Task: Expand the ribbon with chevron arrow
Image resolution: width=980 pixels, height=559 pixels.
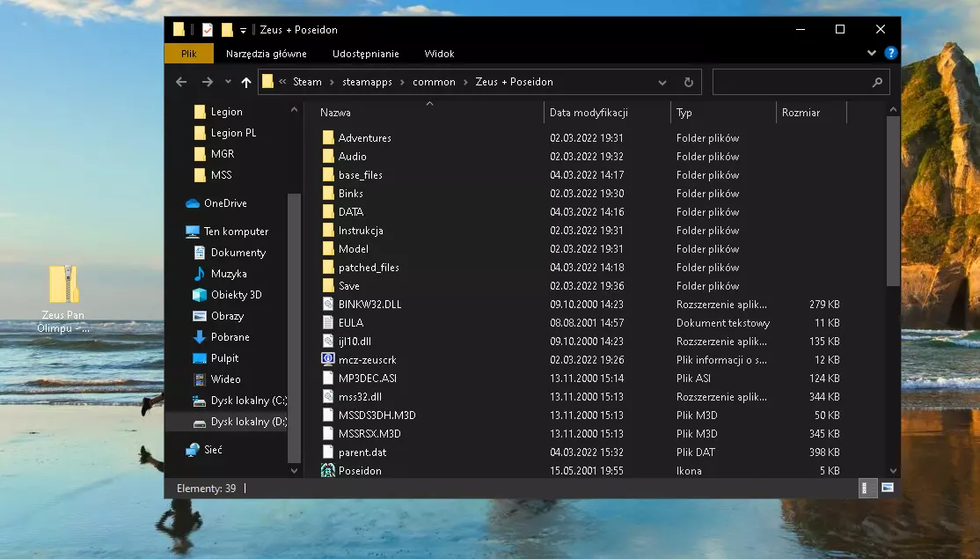Action: pos(872,54)
